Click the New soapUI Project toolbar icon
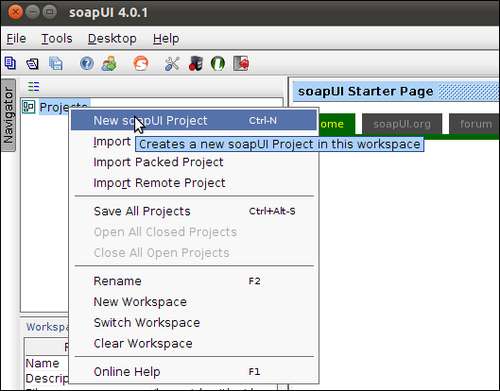The image size is (500, 391). coord(10,63)
